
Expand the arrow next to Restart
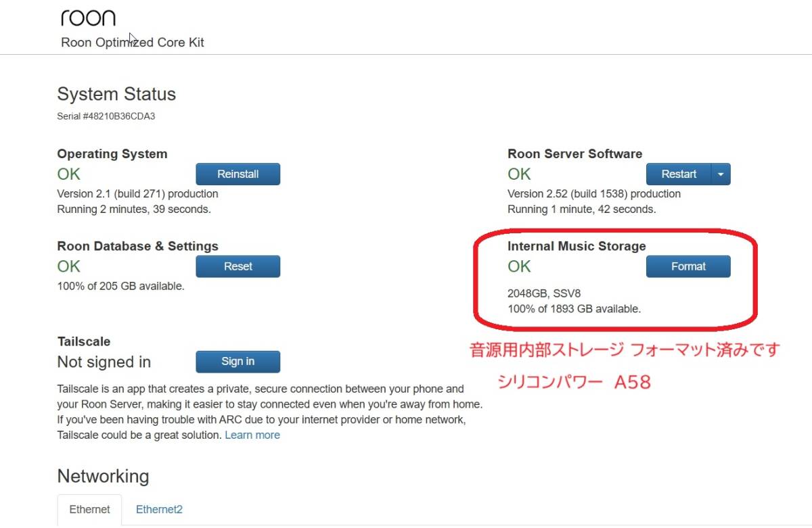tap(721, 174)
